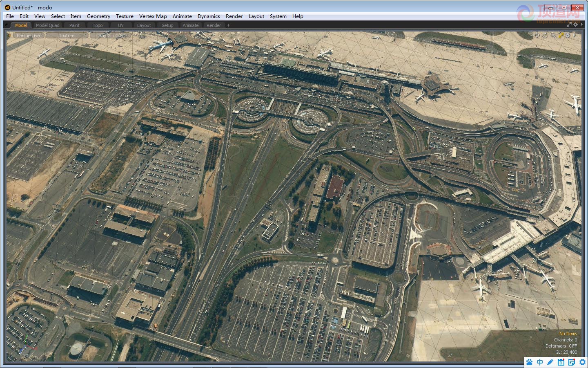Screen dimensions: 588x368
Task: Click the viewport zoom magnifier icon
Action: tap(553, 35)
